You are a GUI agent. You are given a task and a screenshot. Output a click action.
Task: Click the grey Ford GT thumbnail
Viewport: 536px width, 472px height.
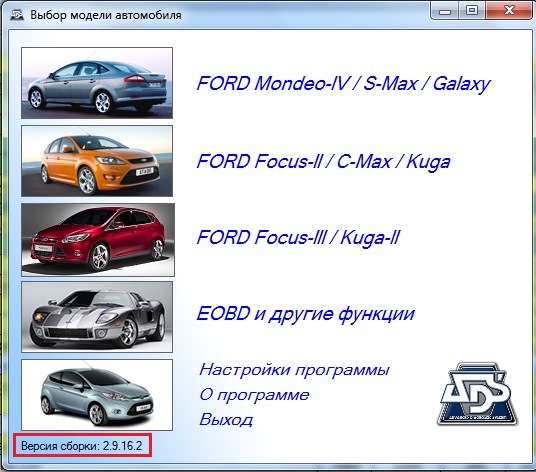click(97, 317)
